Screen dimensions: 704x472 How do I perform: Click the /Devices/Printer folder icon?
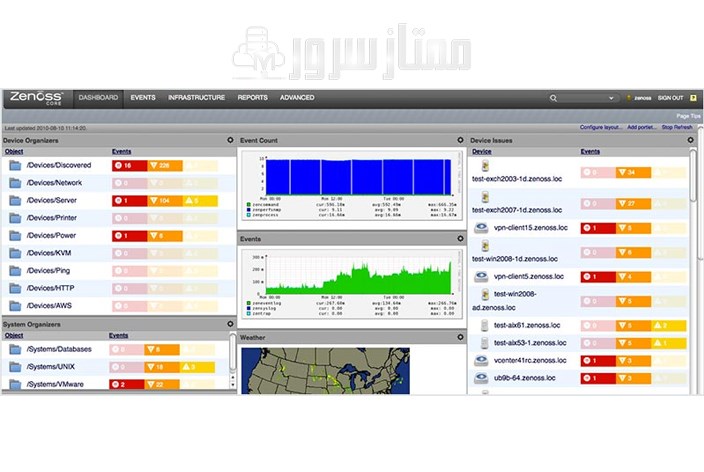[x=15, y=218]
